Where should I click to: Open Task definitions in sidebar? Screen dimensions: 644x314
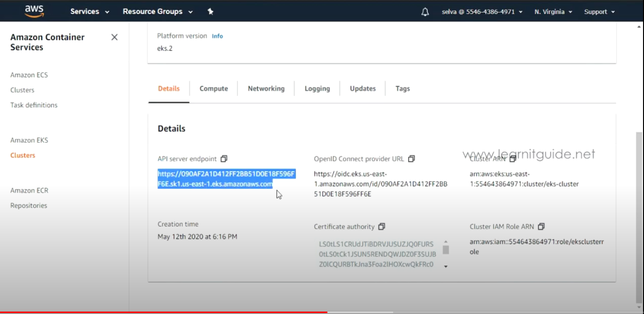(x=34, y=105)
